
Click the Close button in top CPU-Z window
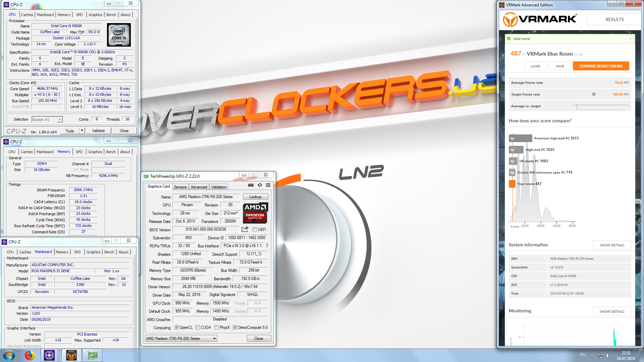tap(124, 131)
